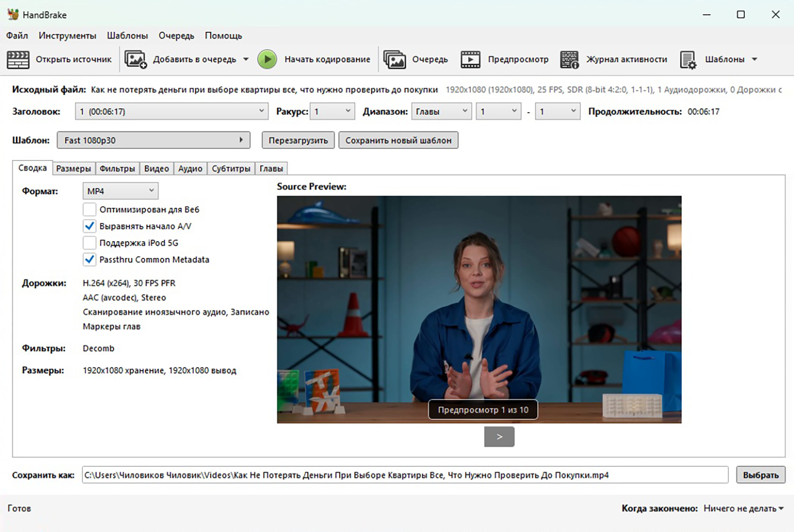794x532 pixels.
Task: Click the source preview image
Action: 479,309
